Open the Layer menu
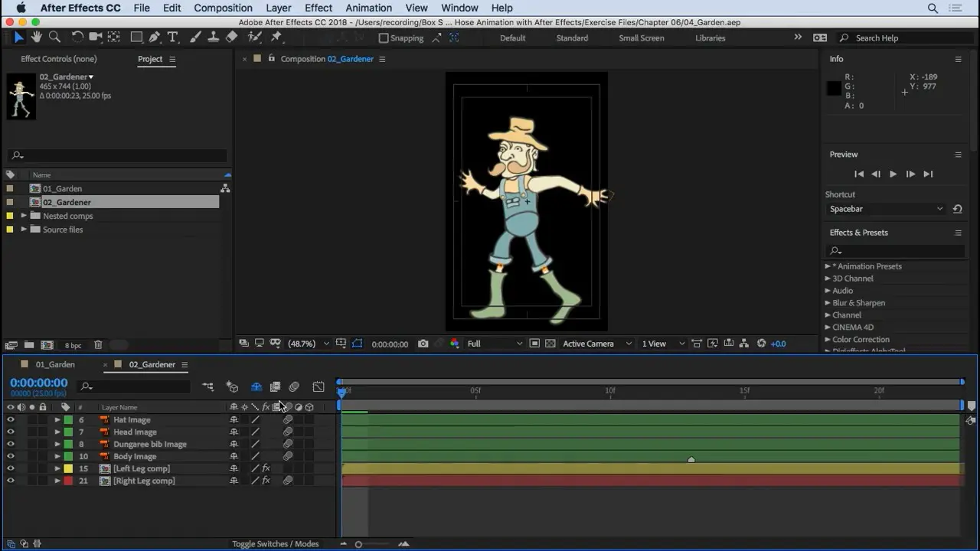The height and width of the screenshot is (551, 980). [279, 8]
